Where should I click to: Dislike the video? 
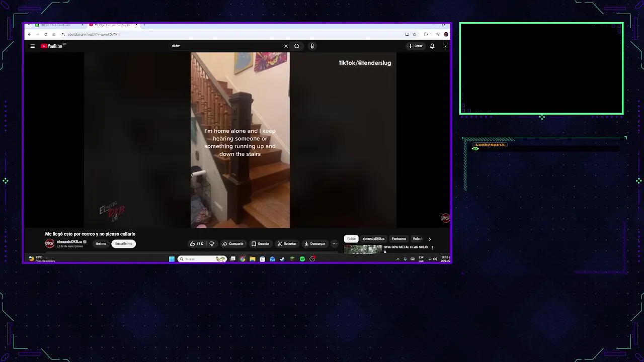(x=212, y=244)
